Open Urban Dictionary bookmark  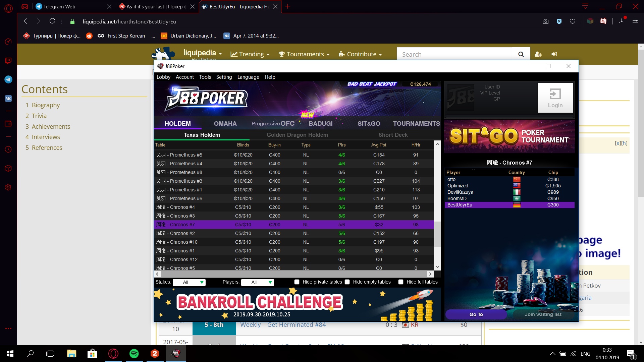[x=189, y=36]
